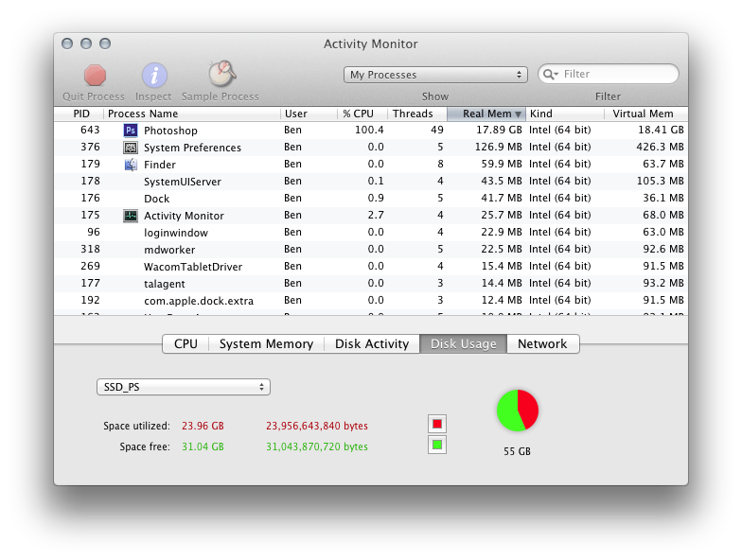The image size is (742, 560).
Task: Switch to the System Memory tab
Action: 266,344
